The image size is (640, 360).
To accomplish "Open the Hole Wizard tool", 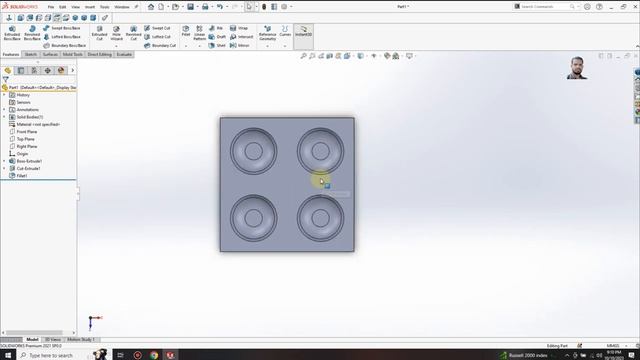I will point(116,33).
